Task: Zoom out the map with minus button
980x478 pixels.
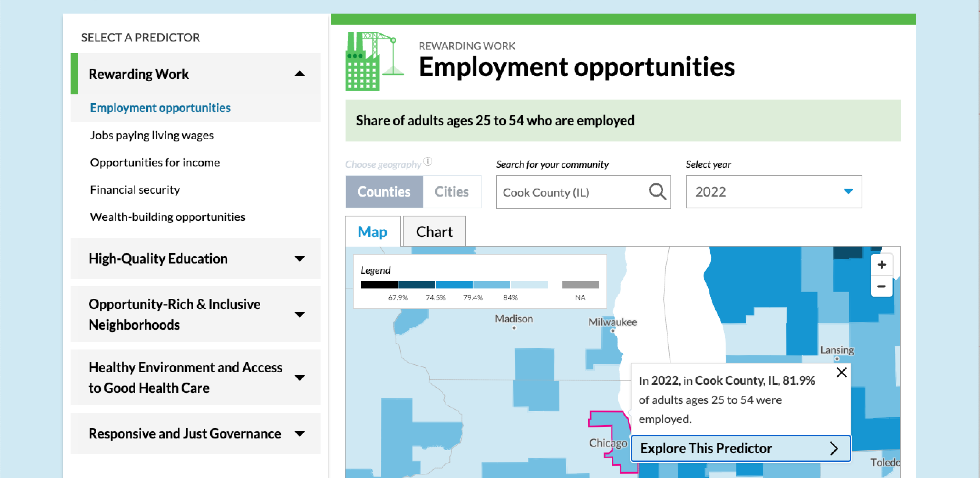Action: pos(882,286)
